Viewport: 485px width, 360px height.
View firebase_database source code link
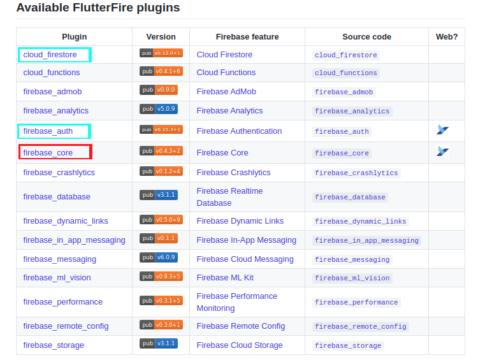tap(350, 197)
